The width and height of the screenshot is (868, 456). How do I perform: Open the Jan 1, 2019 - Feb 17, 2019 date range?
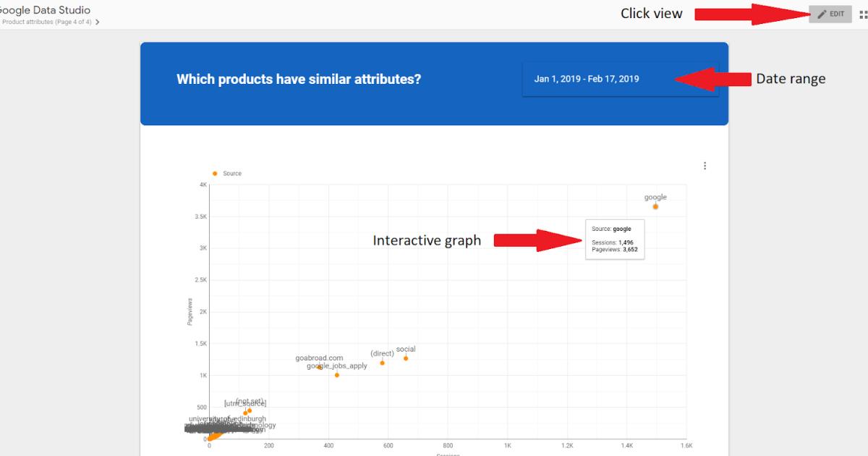click(587, 79)
